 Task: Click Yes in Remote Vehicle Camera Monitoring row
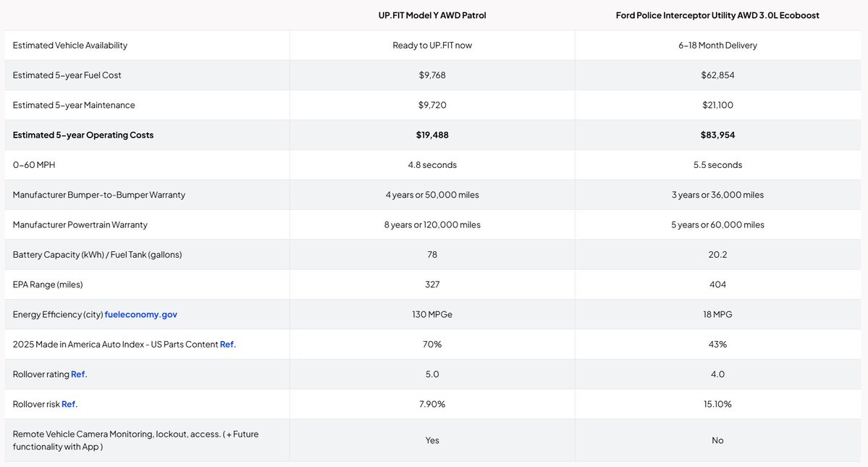coord(432,440)
